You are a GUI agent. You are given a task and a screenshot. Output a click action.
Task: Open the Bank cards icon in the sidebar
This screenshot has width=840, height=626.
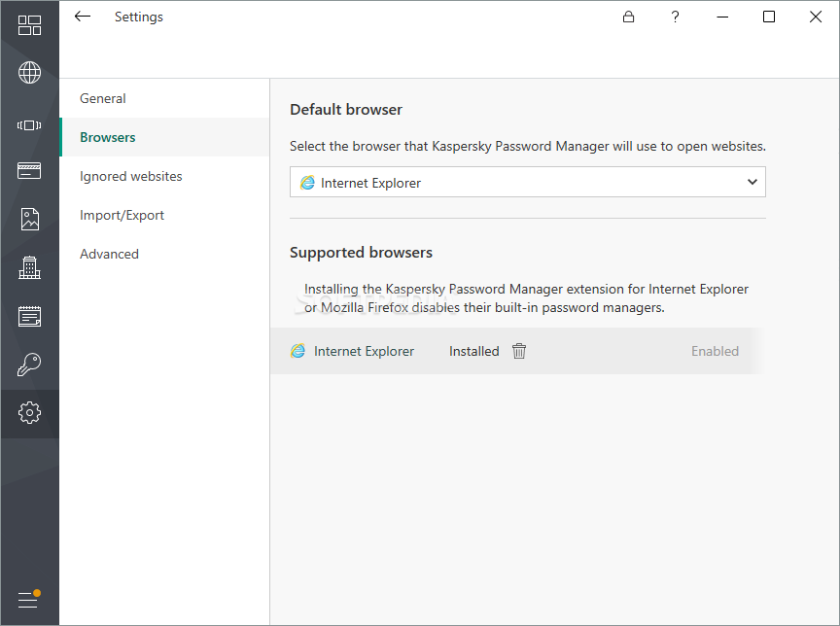click(x=29, y=171)
